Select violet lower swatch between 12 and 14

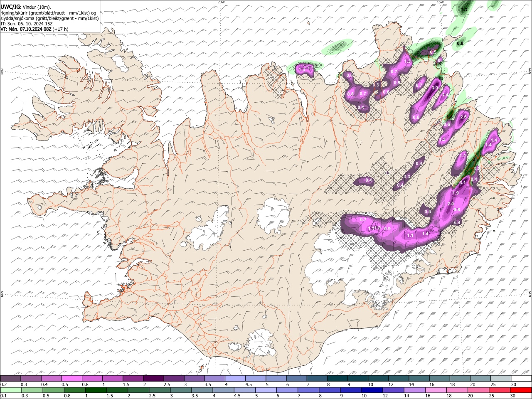point(394,390)
